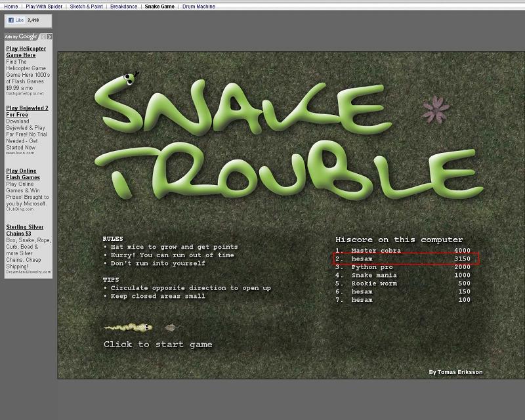This screenshot has width=525, height=420.
Task: Click the snake head in the title
Action: click(129, 79)
